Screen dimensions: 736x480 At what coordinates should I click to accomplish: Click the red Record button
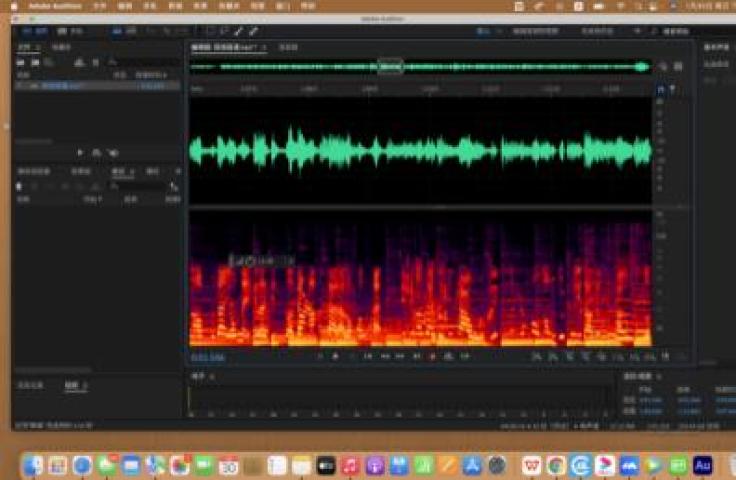432,356
